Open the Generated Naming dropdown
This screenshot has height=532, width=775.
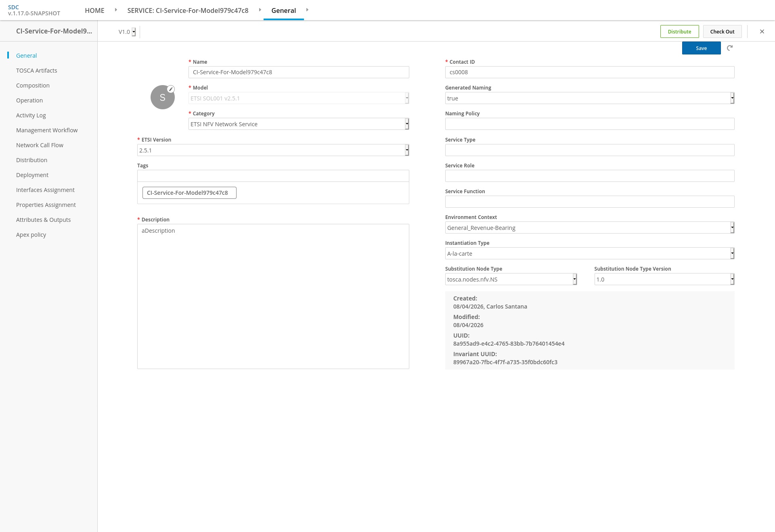pyautogui.click(x=589, y=98)
